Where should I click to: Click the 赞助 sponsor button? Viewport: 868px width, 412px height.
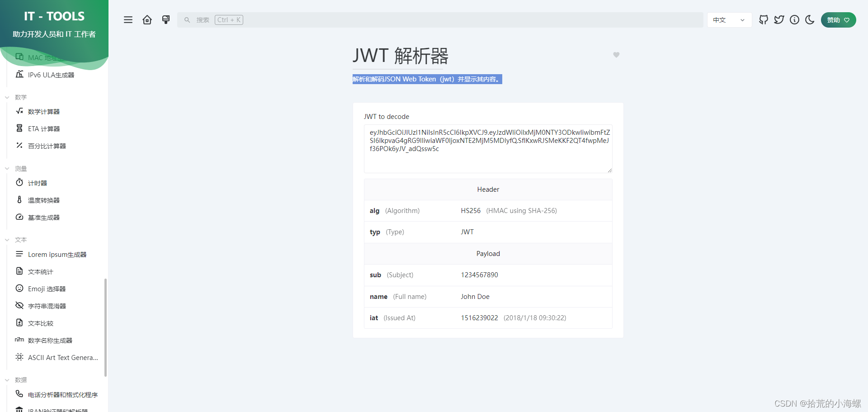838,20
